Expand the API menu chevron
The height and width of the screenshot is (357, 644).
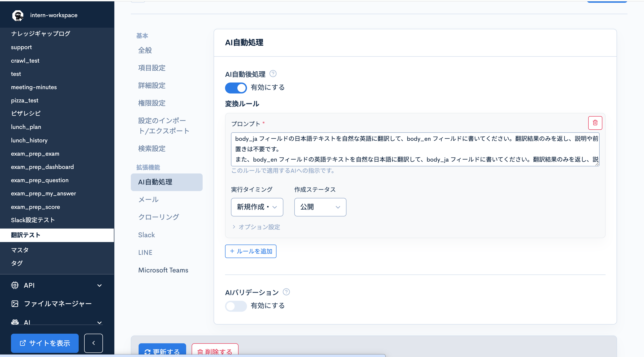point(99,285)
